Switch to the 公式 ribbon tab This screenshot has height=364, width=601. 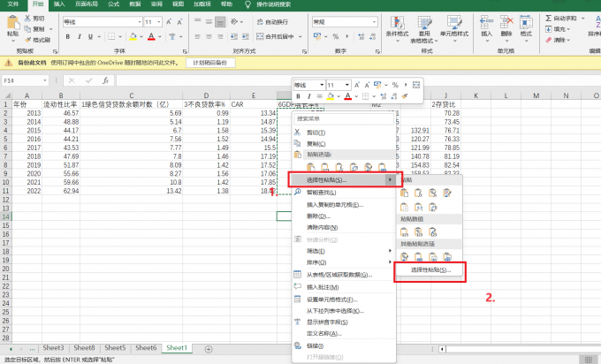[x=113, y=4]
